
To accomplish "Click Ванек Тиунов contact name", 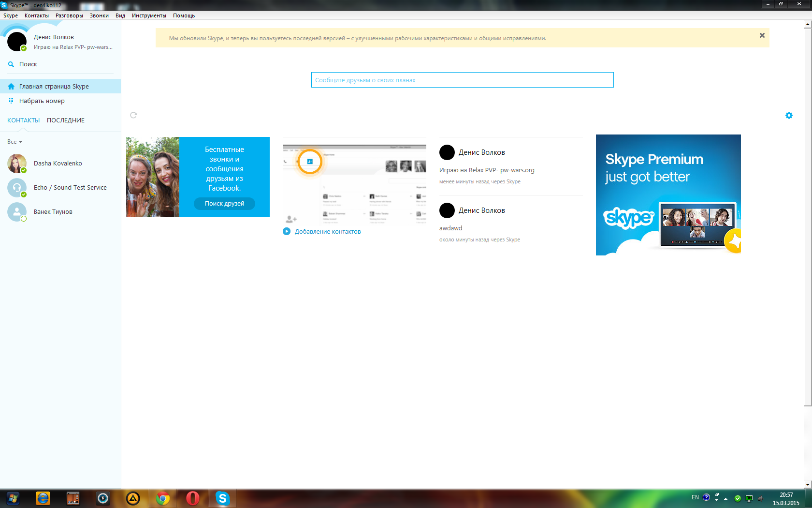I will point(53,212).
